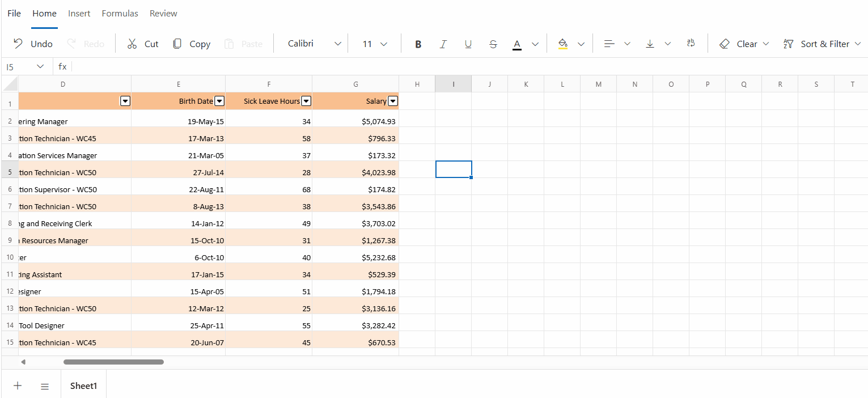Open the Birth Date filter dropdown
868x398 pixels.
(x=219, y=101)
